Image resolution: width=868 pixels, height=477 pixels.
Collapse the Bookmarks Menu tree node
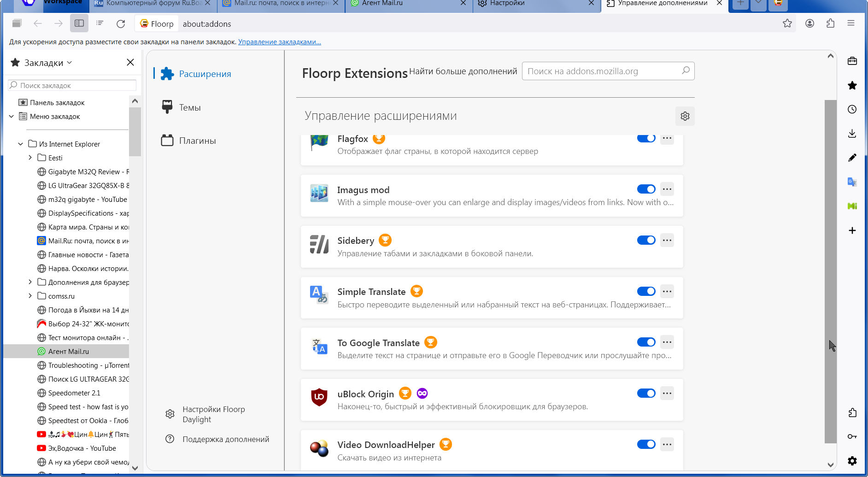point(12,116)
